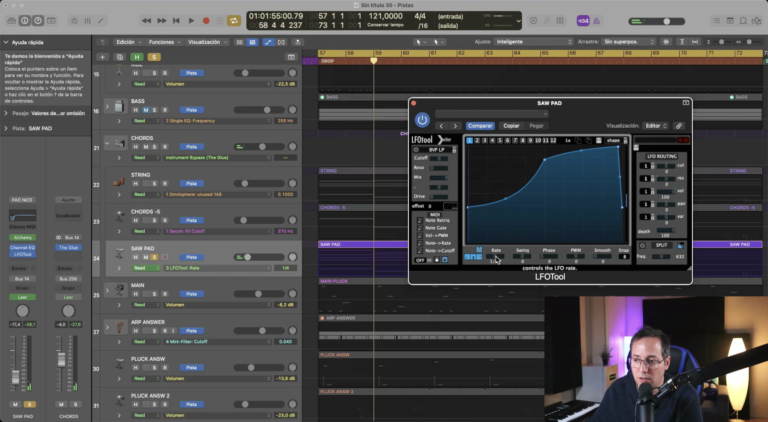Toggle the yellow global Solo button
The image size is (768, 422).
pyautogui.click(x=154, y=57)
